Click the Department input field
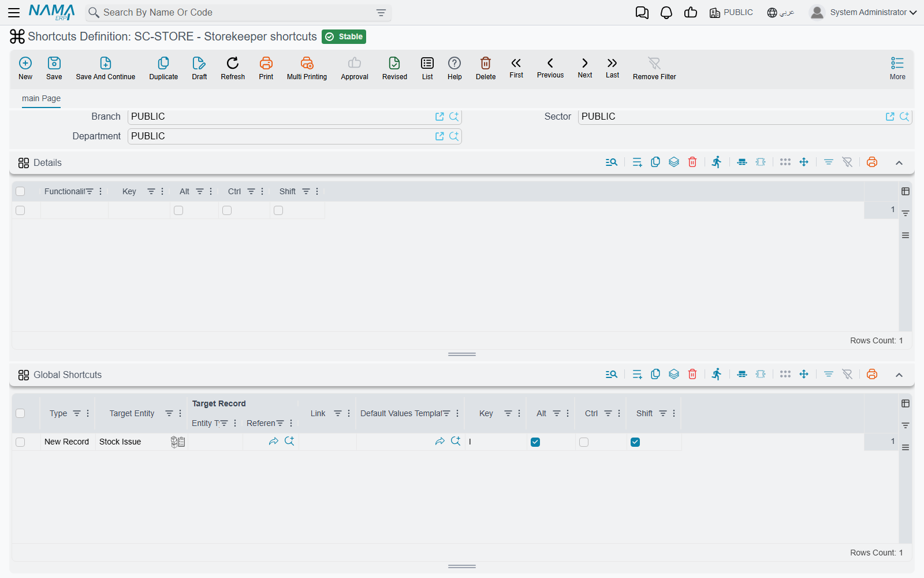 (x=295, y=136)
